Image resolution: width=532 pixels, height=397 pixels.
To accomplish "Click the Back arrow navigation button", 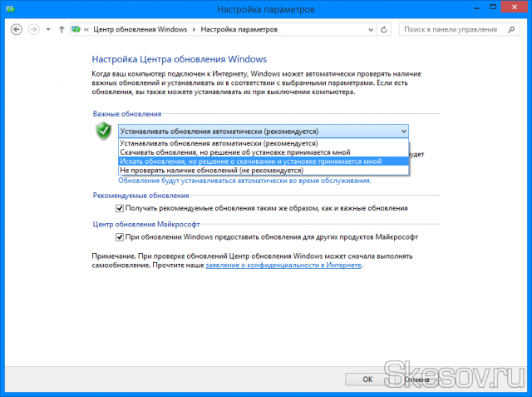I will (x=16, y=29).
